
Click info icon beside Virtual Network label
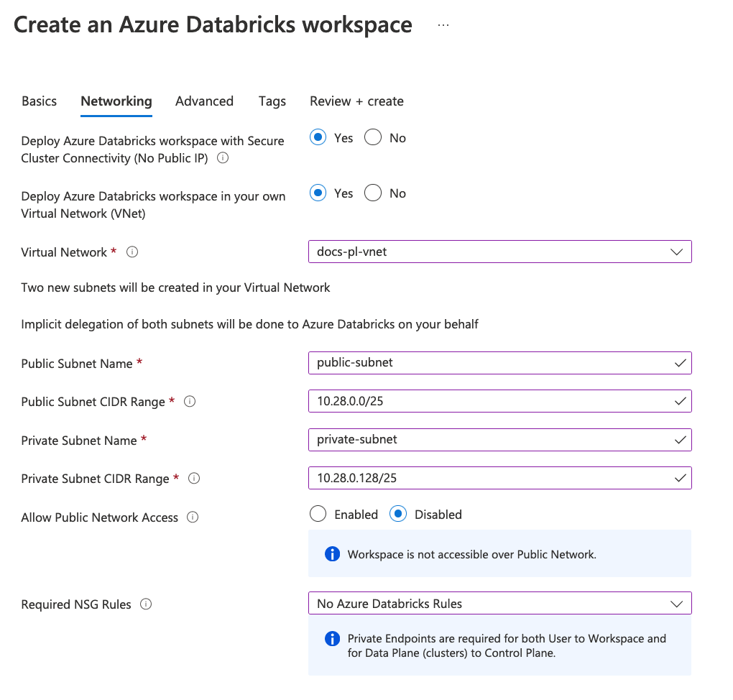[132, 252]
